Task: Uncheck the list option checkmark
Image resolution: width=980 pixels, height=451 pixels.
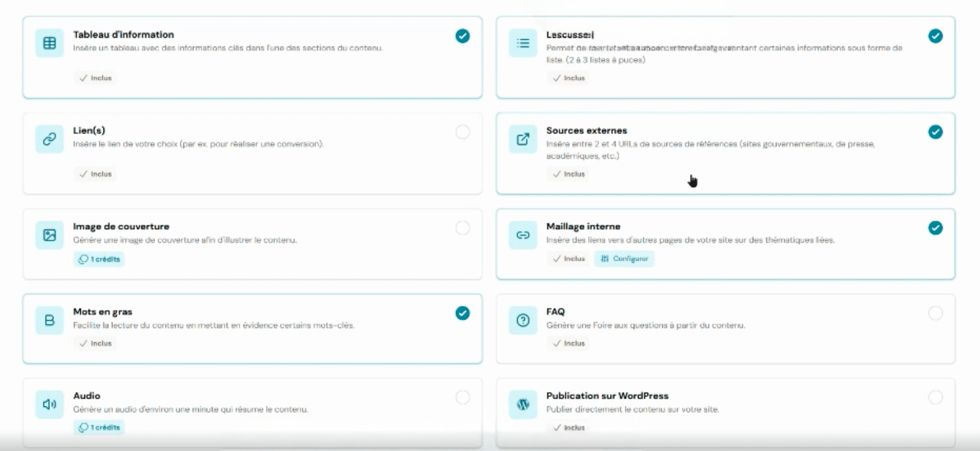Action: (935, 36)
